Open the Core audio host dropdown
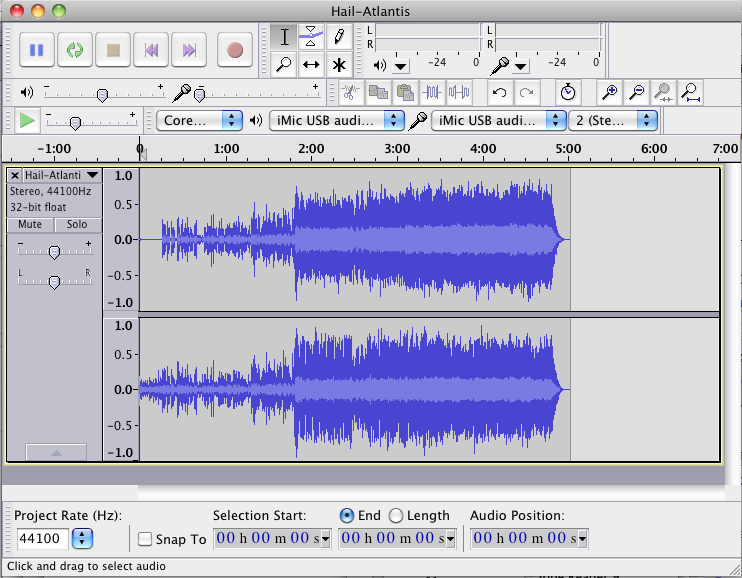This screenshot has height=578, width=742. click(199, 120)
